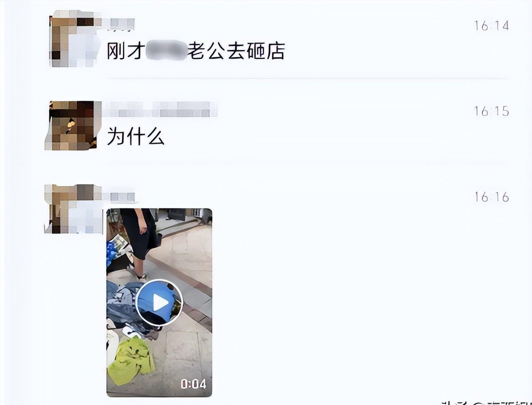Image resolution: width=532 pixels, height=405 pixels.
Task: Open avatar beside the 为什么 message
Action: (x=71, y=125)
